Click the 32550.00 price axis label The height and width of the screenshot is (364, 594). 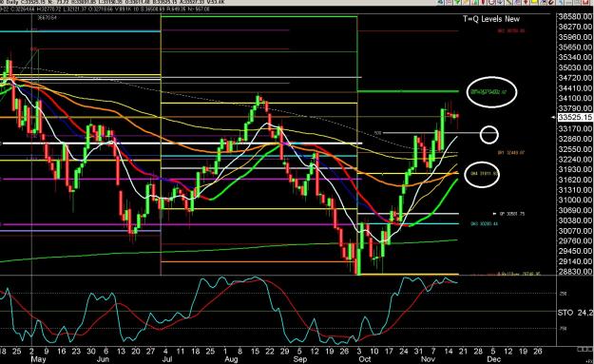pos(575,149)
